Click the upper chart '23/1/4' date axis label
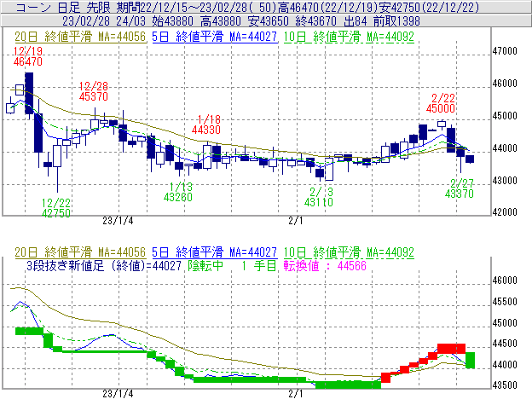The width and height of the screenshot is (532, 405). pos(118,221)
